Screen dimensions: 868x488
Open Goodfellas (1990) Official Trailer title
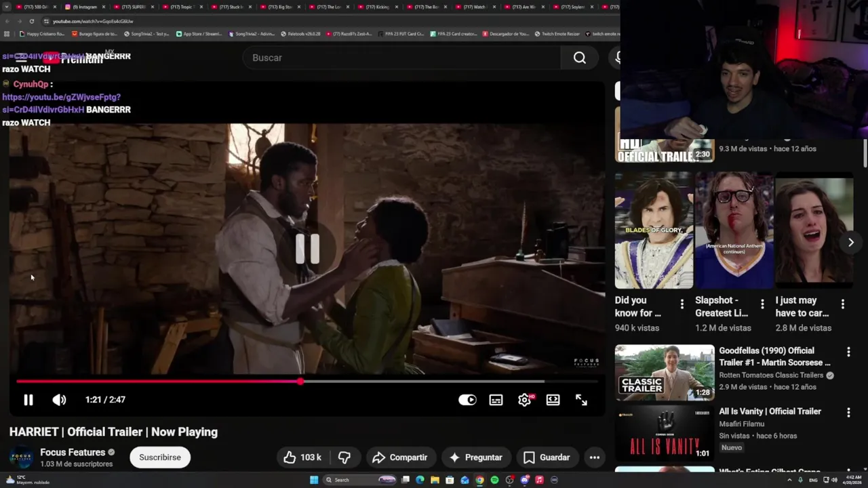[x=775, y=357]
